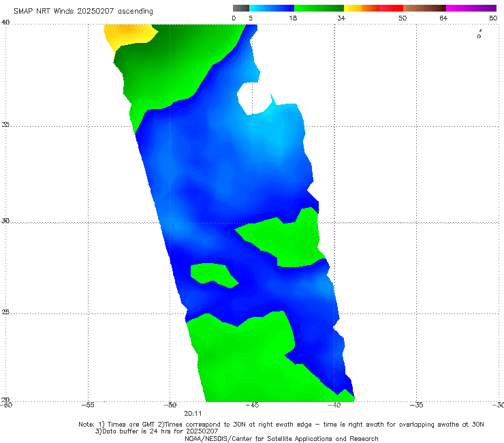Image resolution: width=504 pixels, height=443 pixels.
Task: Click the 'Data buffer is 24 hrs' note
Action: click(x=157, y=431)
